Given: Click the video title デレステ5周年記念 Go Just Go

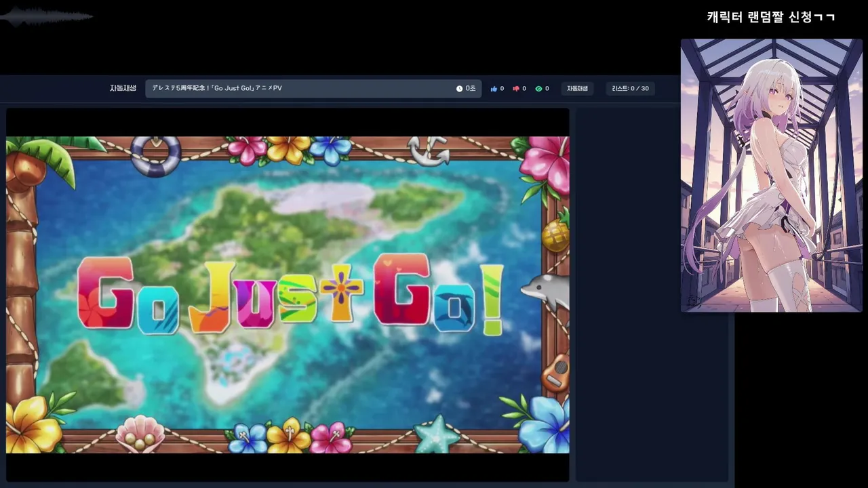Looking at the screenshot, I should point(217,88).
